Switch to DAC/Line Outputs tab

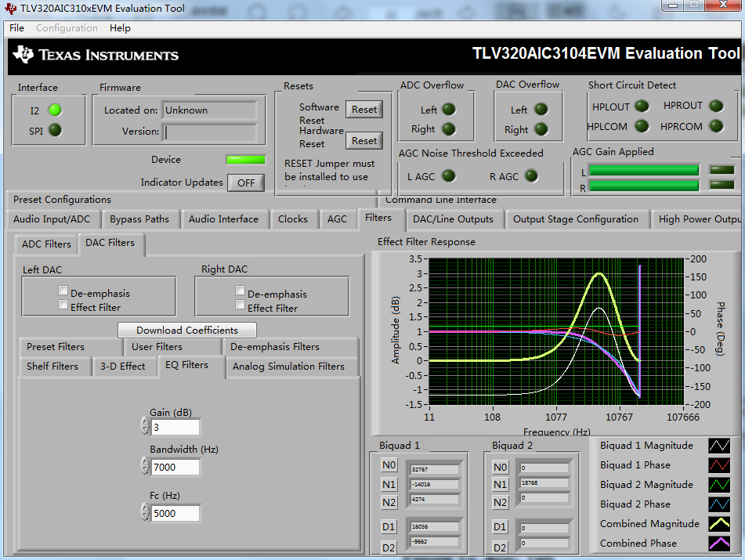454,219
